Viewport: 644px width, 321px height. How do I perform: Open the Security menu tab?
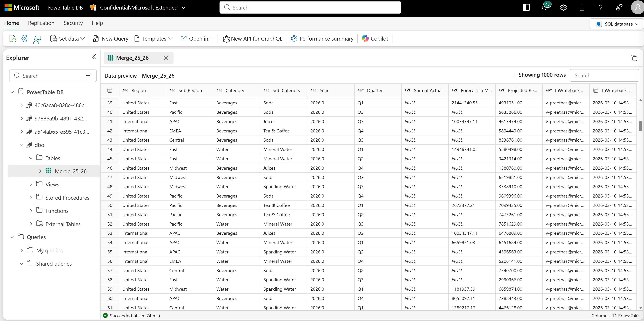(x=73, y=23)
